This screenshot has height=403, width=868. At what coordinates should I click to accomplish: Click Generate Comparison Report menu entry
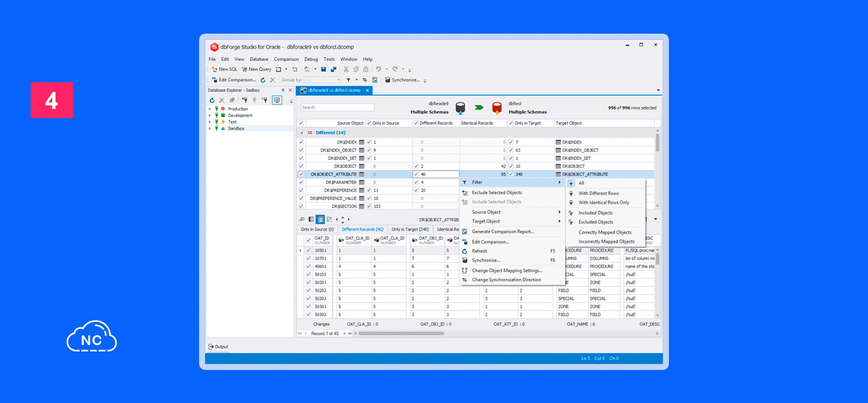[512, 232]
